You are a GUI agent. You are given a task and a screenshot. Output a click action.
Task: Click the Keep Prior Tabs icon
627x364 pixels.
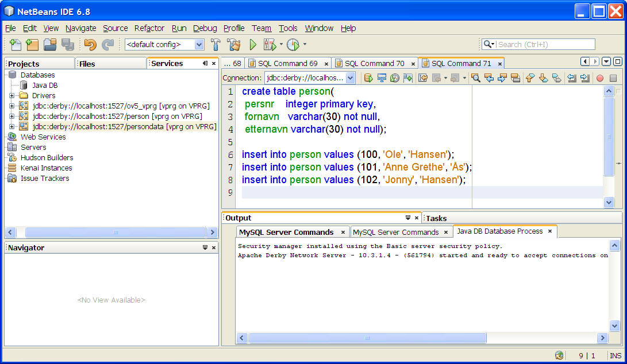pos(408,78)
